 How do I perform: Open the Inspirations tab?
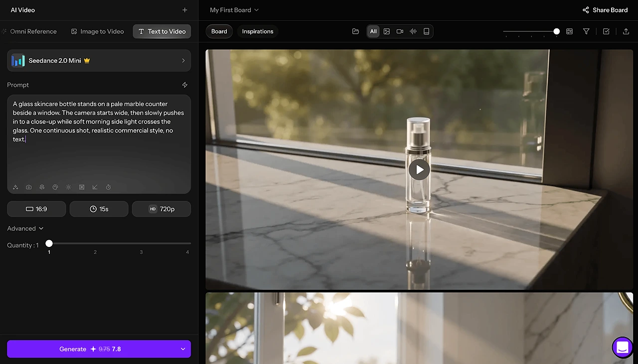pos(258,31)
